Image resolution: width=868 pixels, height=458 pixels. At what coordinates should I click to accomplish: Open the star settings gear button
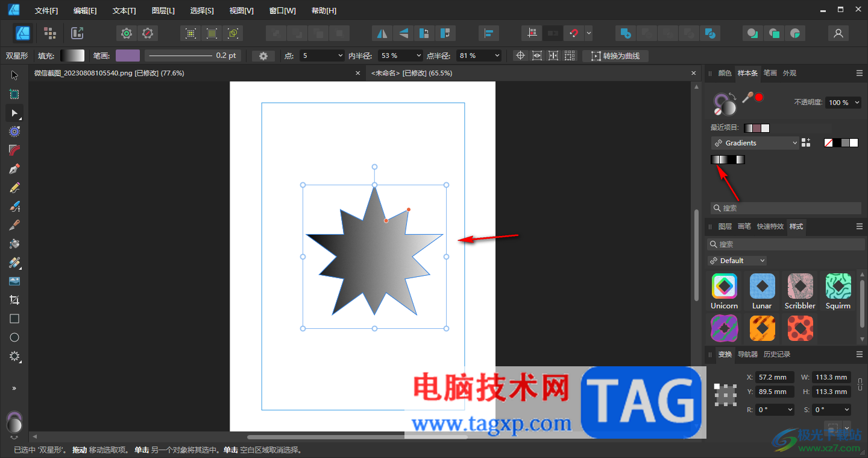pos(263,56)
